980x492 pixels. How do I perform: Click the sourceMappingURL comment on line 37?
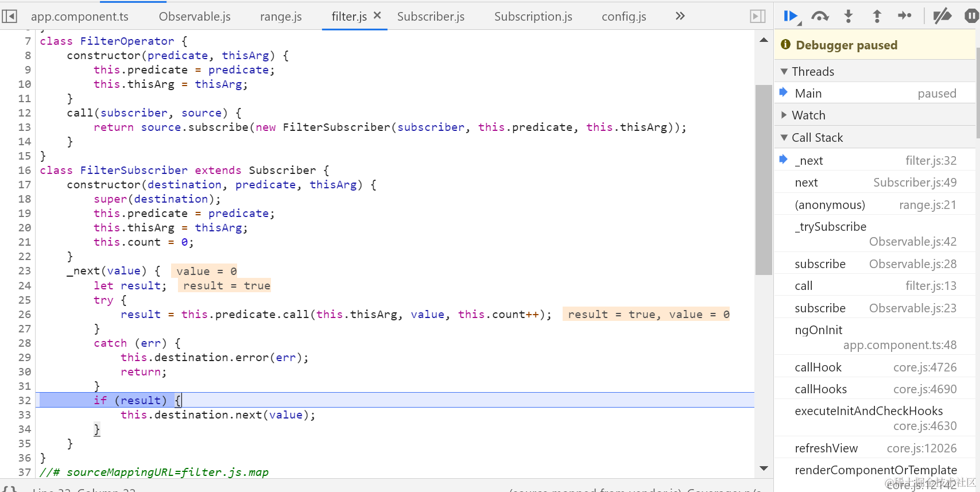[154, 472]
